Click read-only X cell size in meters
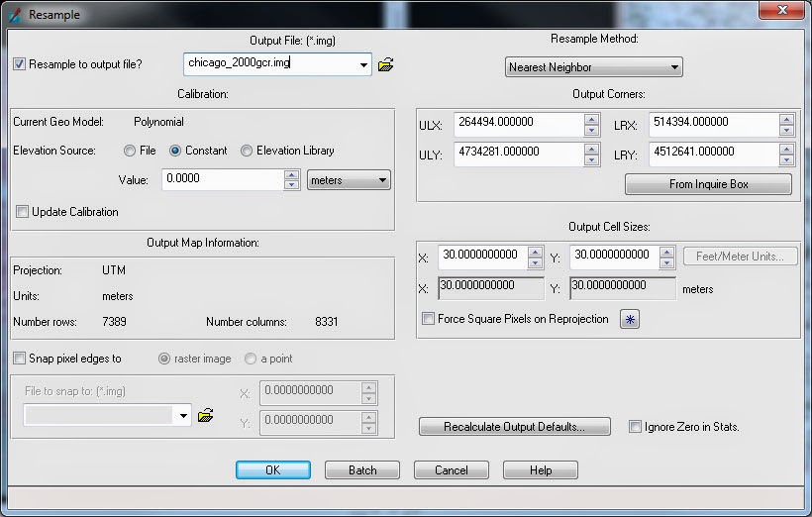Image resolution: width=812 pixels, height=517 pixels. [x=491, y=288]
